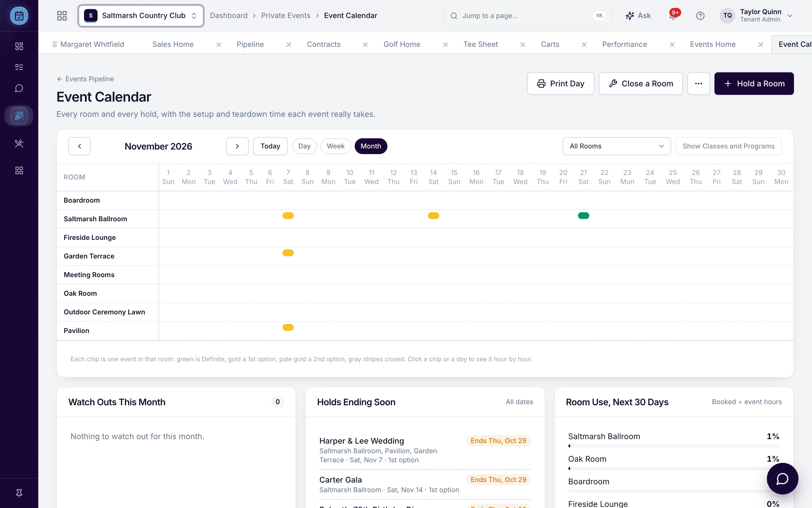The image size is (812, 508).
Task: Open the green Definite chip on Nov 21
Action: pyautogui.click(x=584, y=216)
